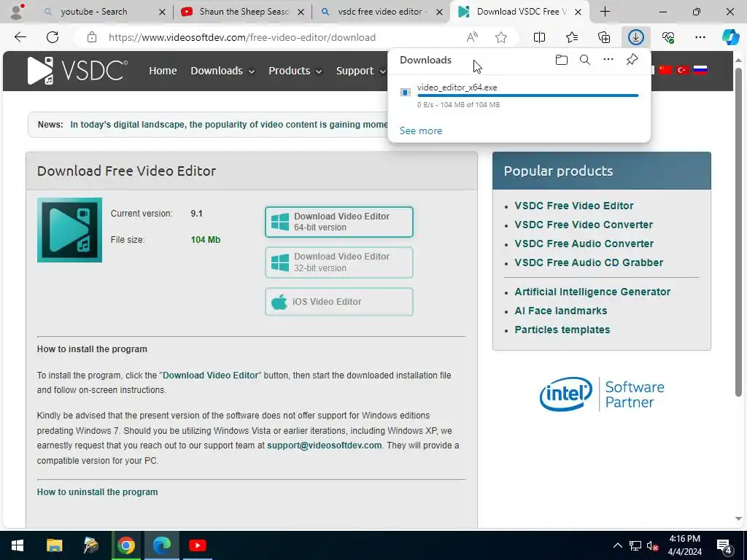Open the Copilot icon in Edge

(x=730, y=37)
